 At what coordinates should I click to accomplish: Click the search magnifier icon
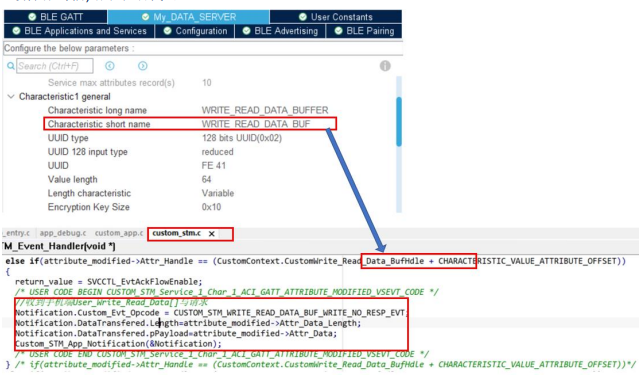(x=11, y=66)
